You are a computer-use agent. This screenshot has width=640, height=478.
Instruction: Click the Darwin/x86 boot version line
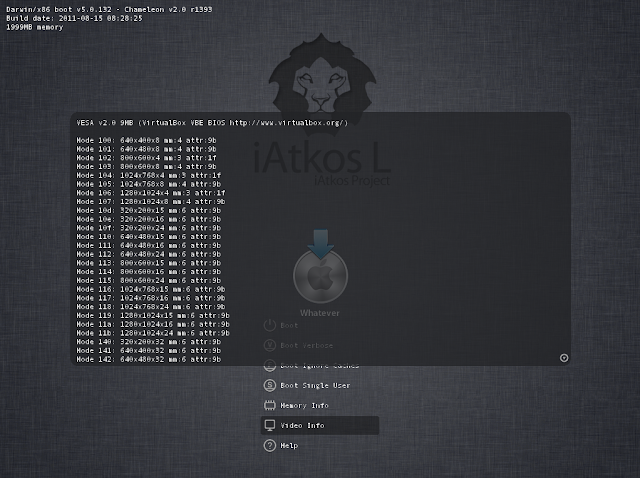pyautogui.click(x=109, y=9)
